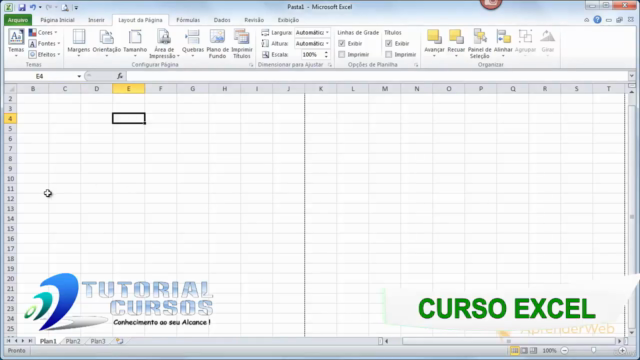Screen dimensions: 640x360
Task: Switch to Página Inicial tab
Action: (x=57, y=20)
